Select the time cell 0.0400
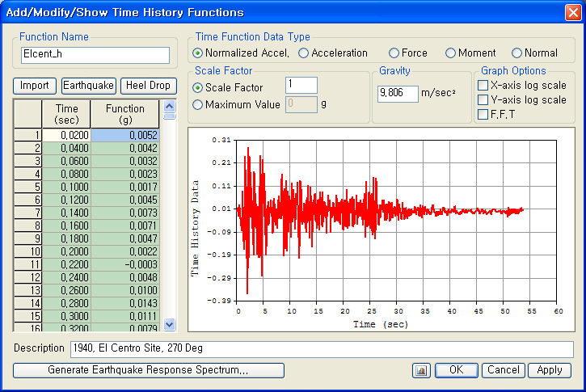Viewport: 586px width, 392px height. pos(66,148)
